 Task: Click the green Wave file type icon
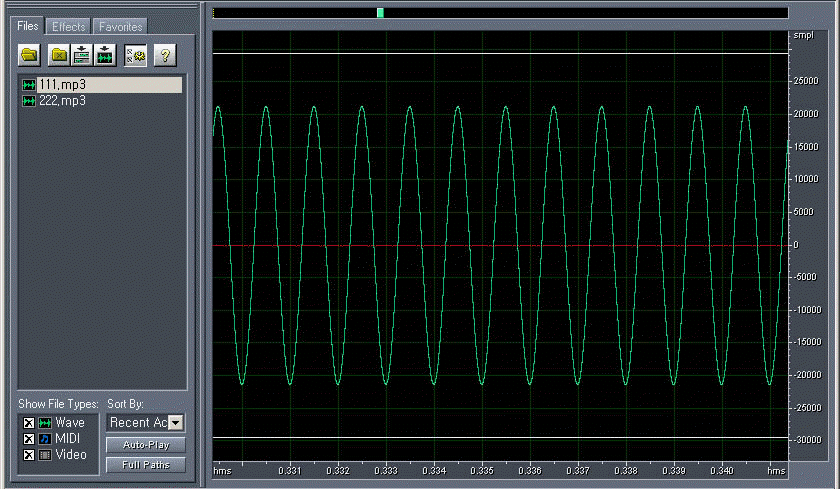tap(45, 423)
